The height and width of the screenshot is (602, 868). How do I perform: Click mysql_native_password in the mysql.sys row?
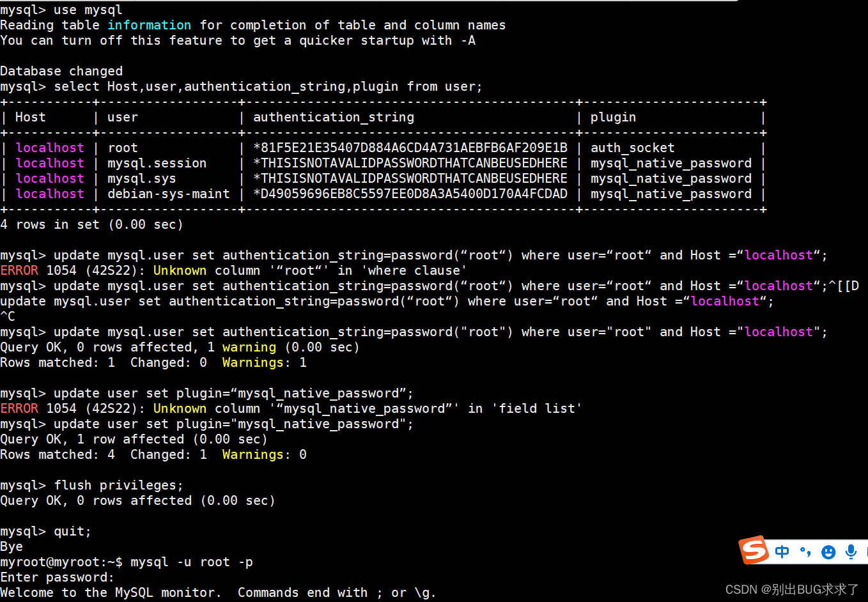click(671, 178)
